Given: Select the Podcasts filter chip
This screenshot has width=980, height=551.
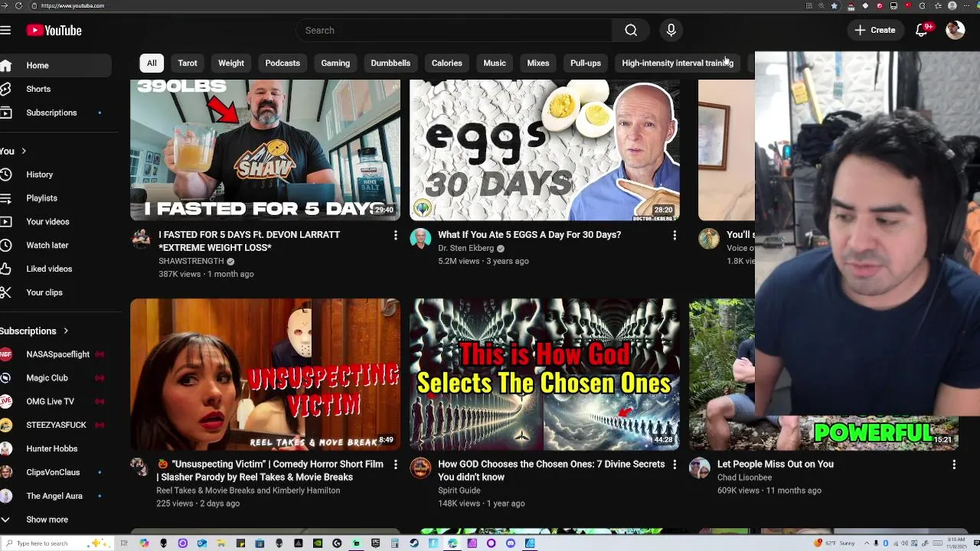Looking at the screenshot, I should (283, 64).
